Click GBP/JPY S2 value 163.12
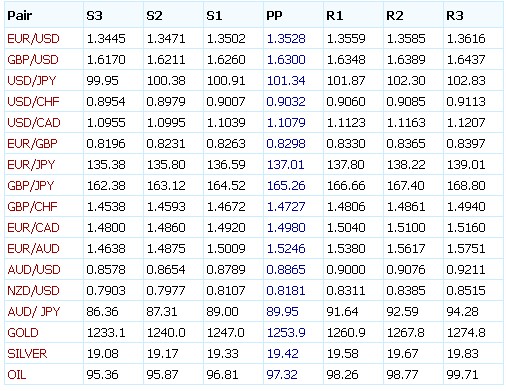The width and height of the screenshot is (506, 391). [x=166, y=186]
